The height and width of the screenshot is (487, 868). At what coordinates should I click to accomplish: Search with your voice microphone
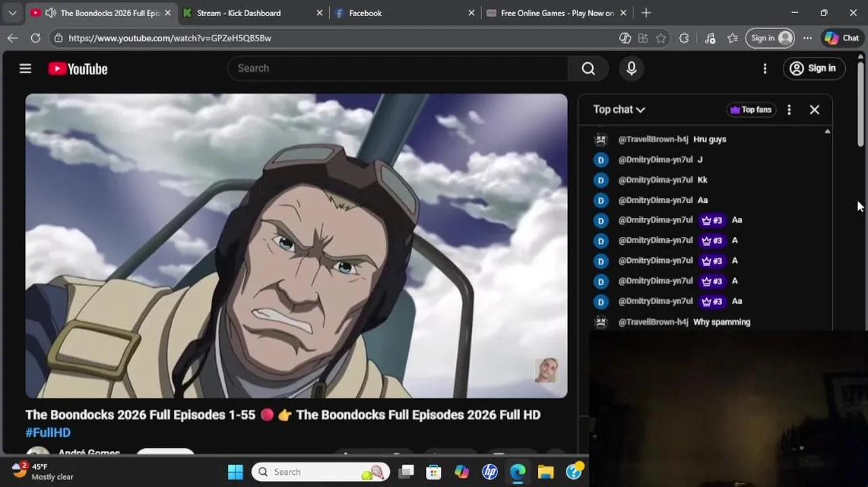(631, 68)
